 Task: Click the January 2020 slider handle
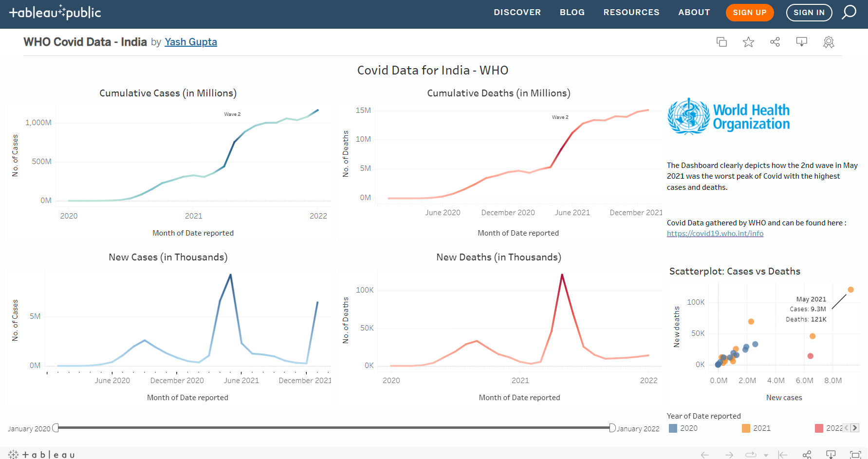click(x=55, y=428)
